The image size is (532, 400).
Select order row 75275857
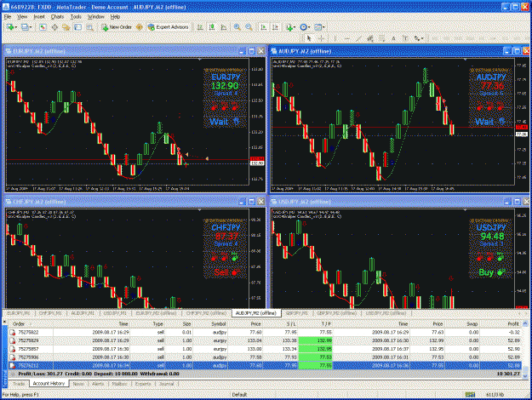click(265, 349)
